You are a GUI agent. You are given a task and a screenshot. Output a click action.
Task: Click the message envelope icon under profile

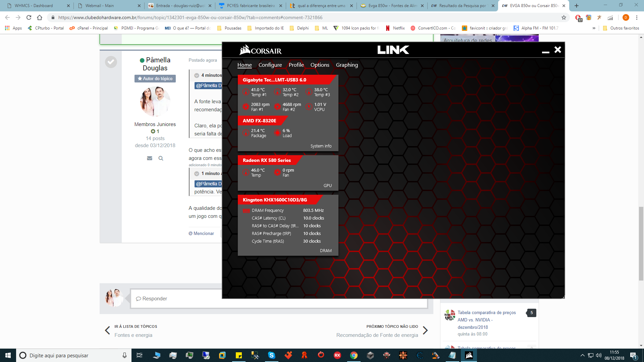150,158
